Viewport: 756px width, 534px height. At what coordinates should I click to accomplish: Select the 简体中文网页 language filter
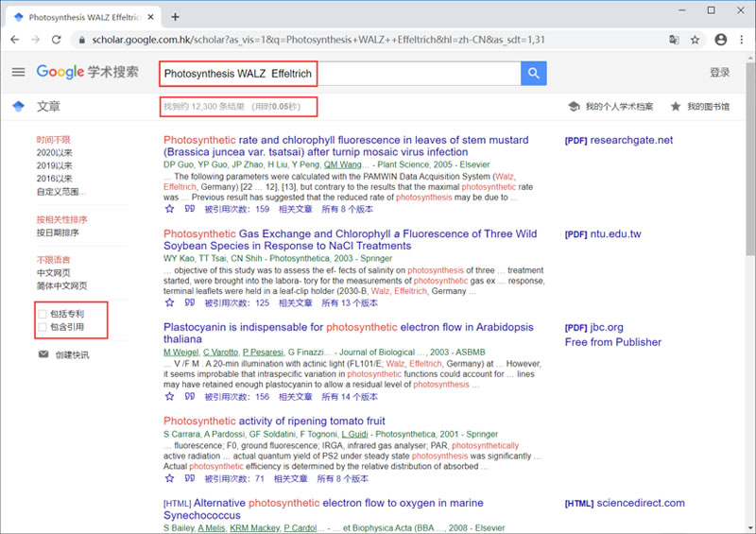point(61,285)
